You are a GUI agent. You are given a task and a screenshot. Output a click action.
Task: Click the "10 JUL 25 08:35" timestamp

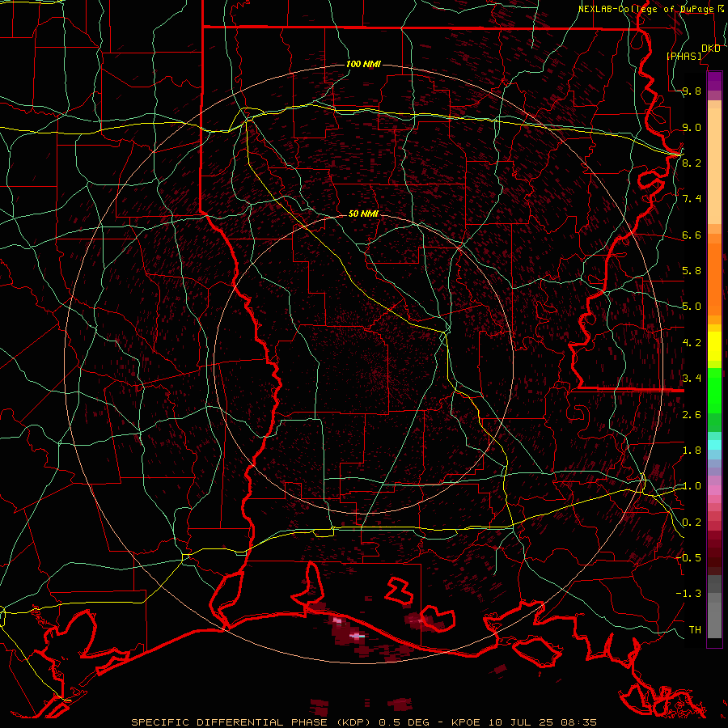[542, 722]
